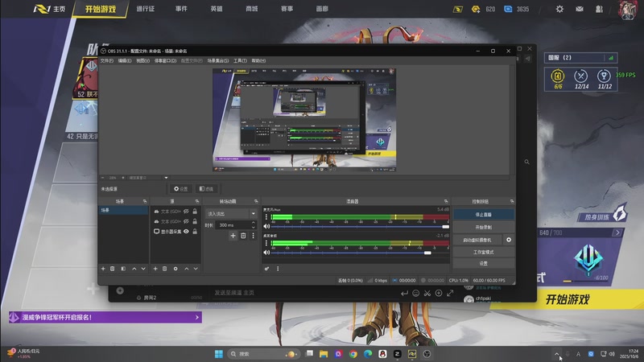Open 桌面音频 channel three-dot options
The height and width of the screenshot is (362, 644).
(266, 243)
